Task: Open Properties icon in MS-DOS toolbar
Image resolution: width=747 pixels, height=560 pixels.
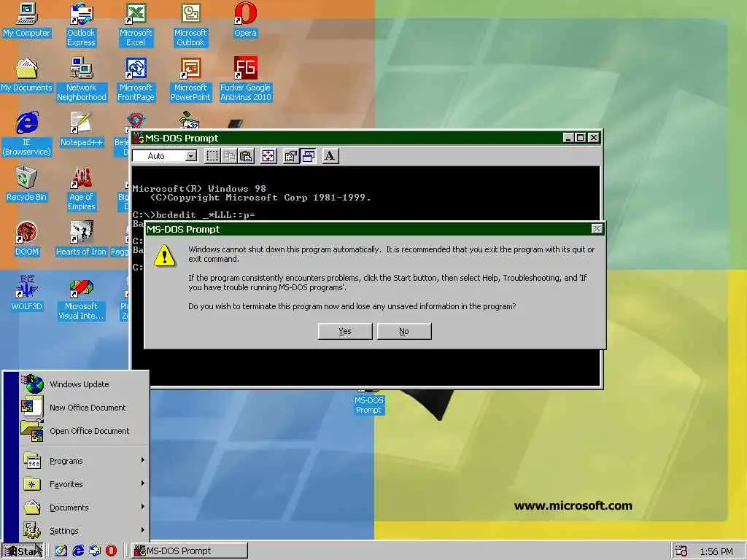Action: [x=290, y=156]
